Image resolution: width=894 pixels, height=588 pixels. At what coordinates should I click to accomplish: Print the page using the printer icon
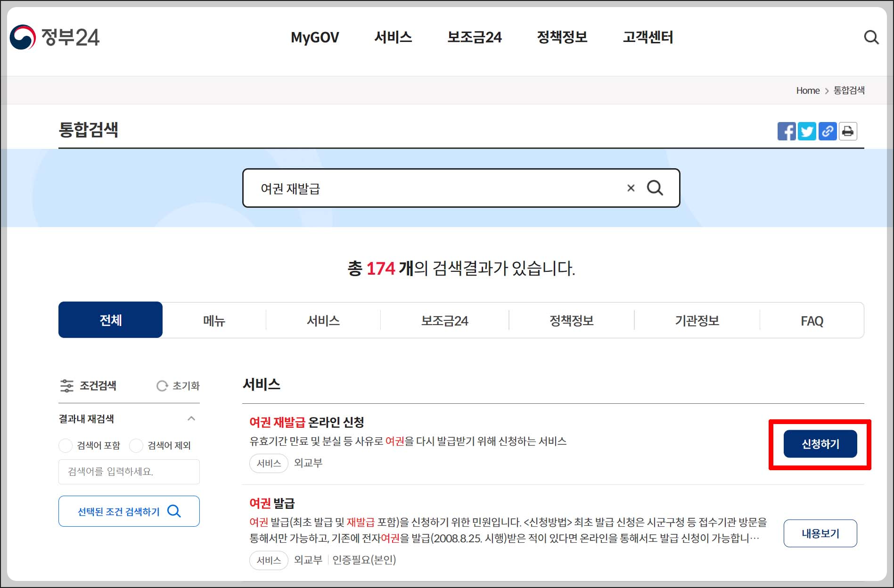[848, 131]
